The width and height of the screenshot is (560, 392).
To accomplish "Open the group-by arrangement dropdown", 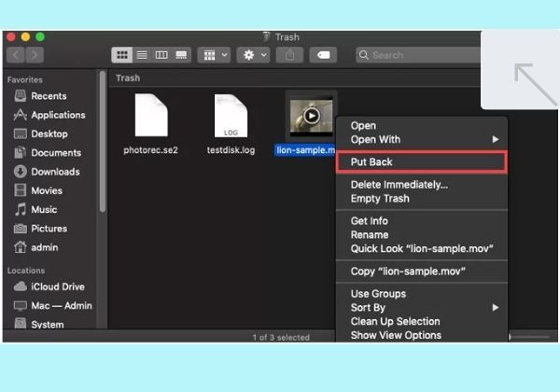I will (214, 55).
